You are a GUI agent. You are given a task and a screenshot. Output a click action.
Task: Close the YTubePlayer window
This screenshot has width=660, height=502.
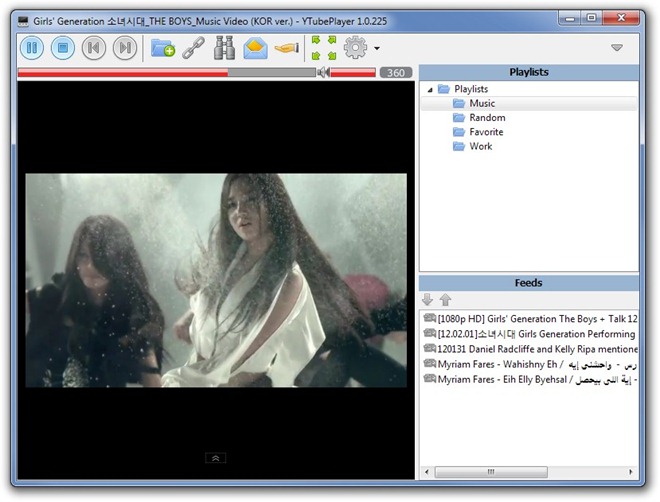click(621, 18)
